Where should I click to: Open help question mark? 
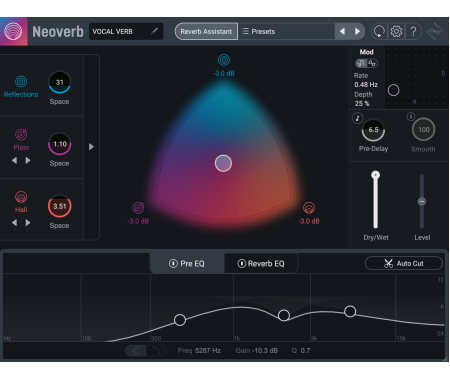click(414, 31)
